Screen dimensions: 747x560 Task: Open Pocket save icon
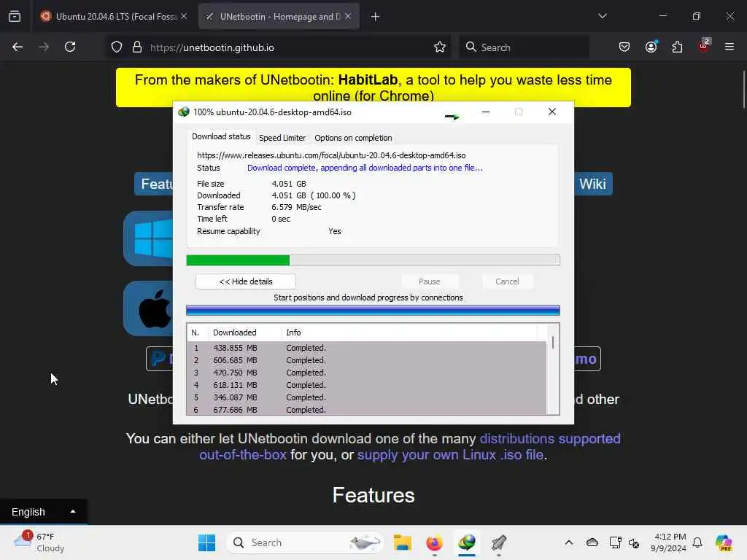pyautogui.click(x=624, y=47)
